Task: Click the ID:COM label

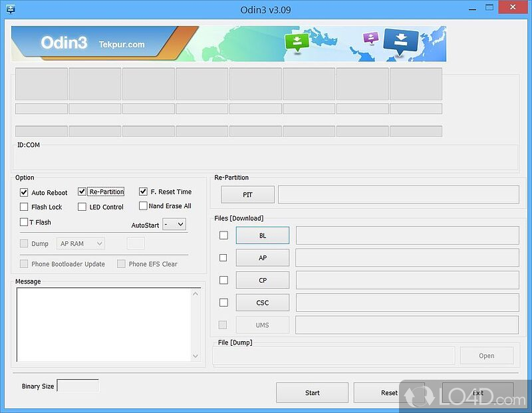Action: pyautogui.click(x=29, y=145)
